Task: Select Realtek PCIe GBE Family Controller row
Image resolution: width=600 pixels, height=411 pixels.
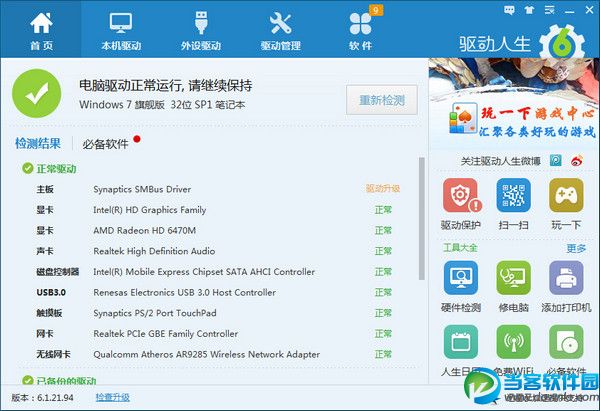Action: coord(218,334)
